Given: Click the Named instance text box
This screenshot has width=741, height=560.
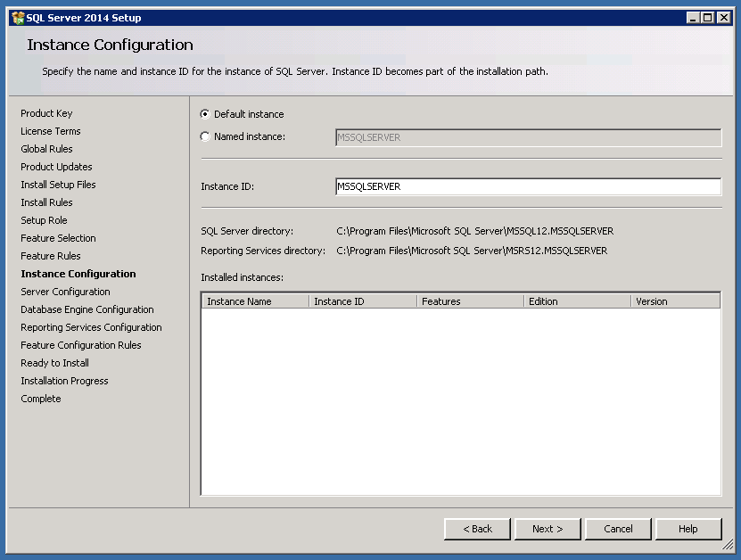Looking at the screenshot, I should 528,137.
